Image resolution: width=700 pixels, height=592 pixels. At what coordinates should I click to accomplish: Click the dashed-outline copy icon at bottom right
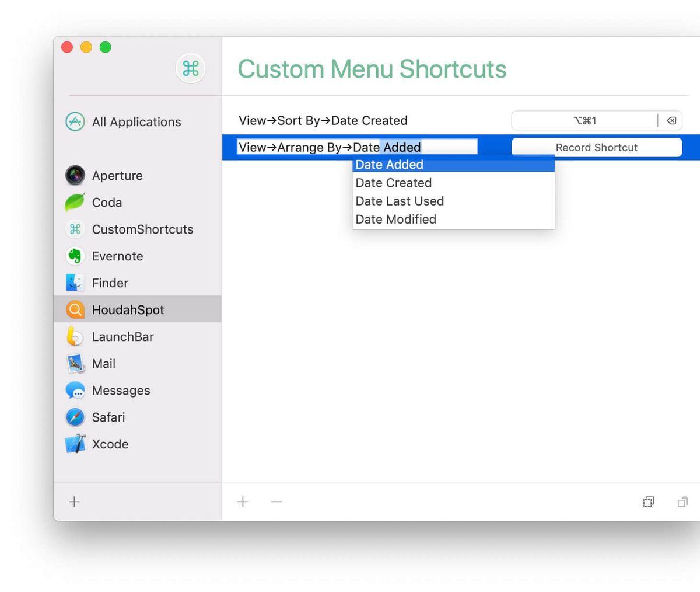(648, 502)
